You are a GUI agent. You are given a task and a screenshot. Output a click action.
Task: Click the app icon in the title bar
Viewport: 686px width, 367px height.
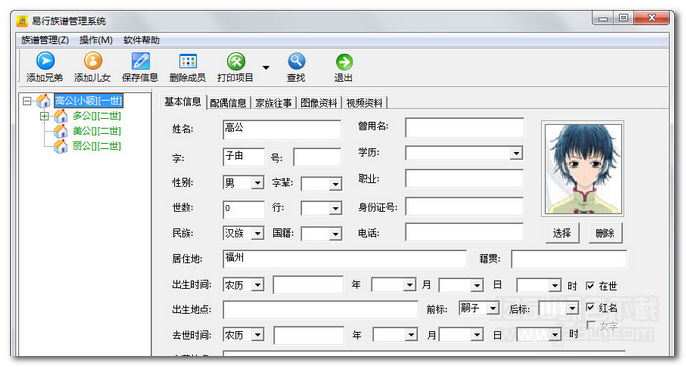22,21
